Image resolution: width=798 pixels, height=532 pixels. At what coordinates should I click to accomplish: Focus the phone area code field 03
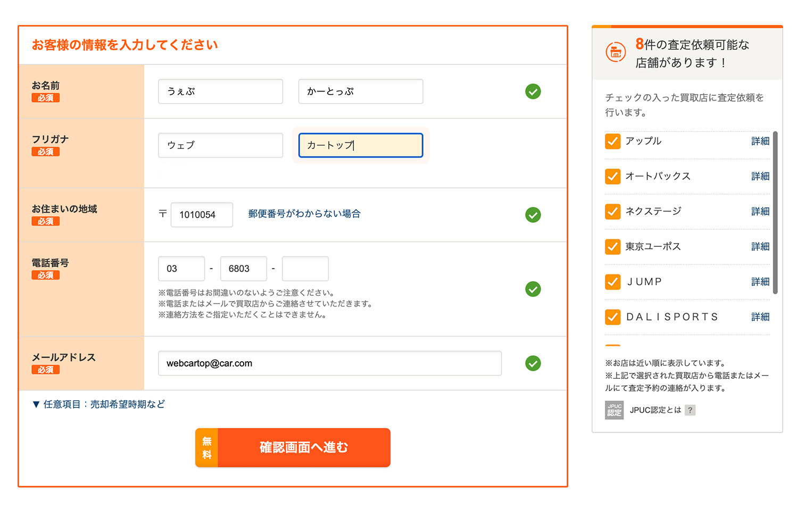click(181, 269)
